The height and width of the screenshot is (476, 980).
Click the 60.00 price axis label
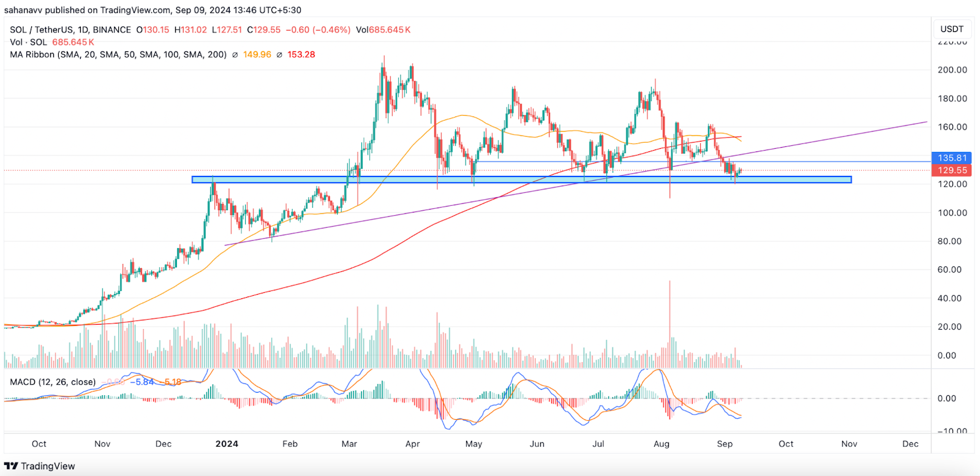pos(949,270)
